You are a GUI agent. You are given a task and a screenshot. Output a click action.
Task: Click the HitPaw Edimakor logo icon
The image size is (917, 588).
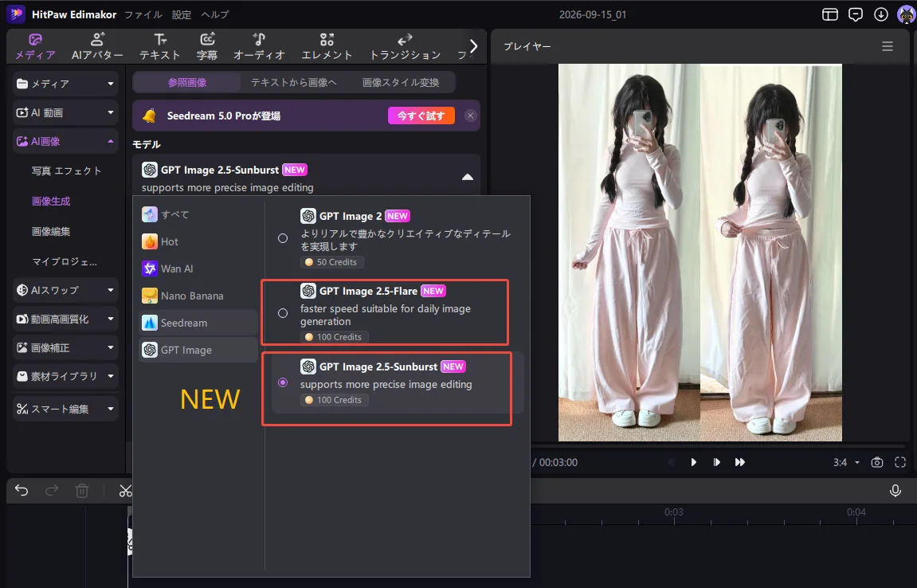point(16,14)
